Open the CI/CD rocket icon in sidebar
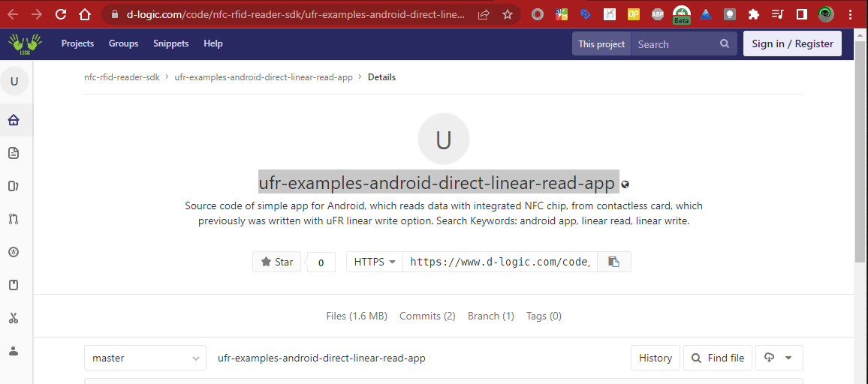Viewport: 868px width, 384px height. click(x=14, y=252)
